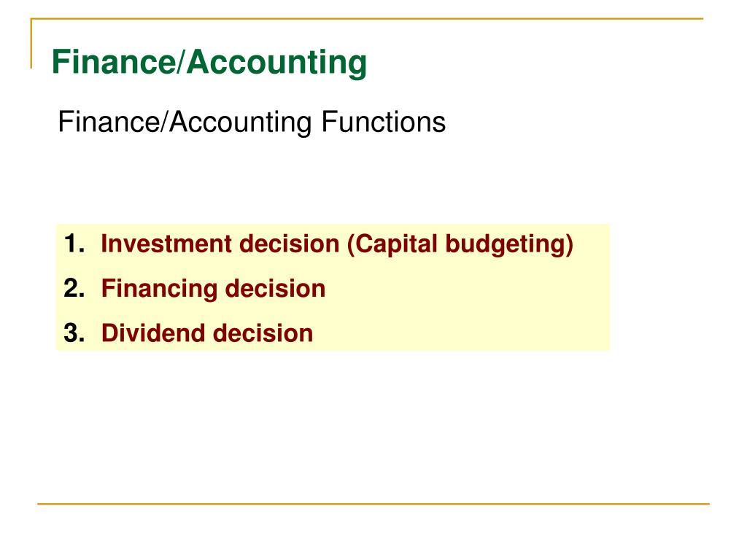Click empty area of yellow highlighted box

[x=467, y=309]
